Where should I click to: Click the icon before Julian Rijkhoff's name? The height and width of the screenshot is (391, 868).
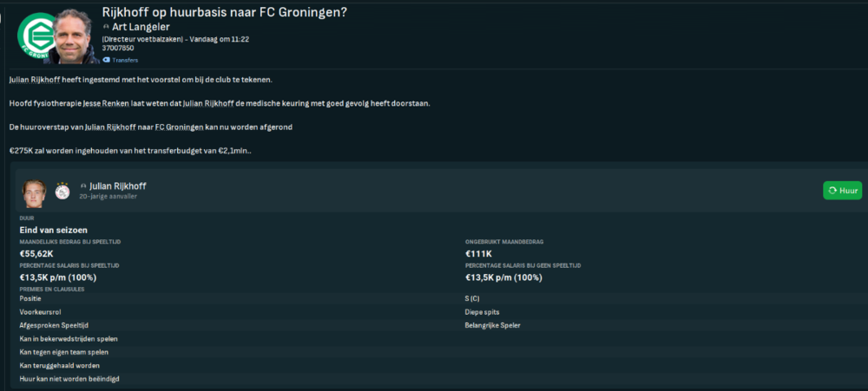[83, 186]
